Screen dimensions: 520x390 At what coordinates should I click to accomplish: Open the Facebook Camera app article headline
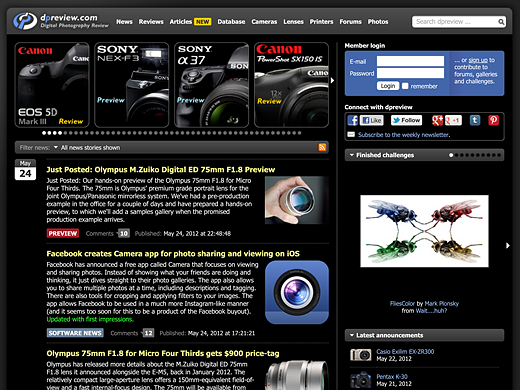click(173, 254)
